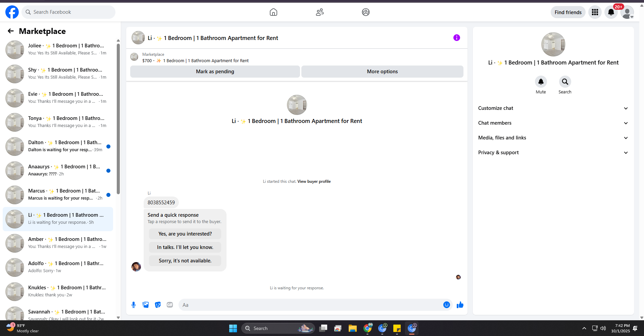The width and height of the screenshot is (644, 336).
Task: Expand Customize chat section
Action: pos(553,108)
